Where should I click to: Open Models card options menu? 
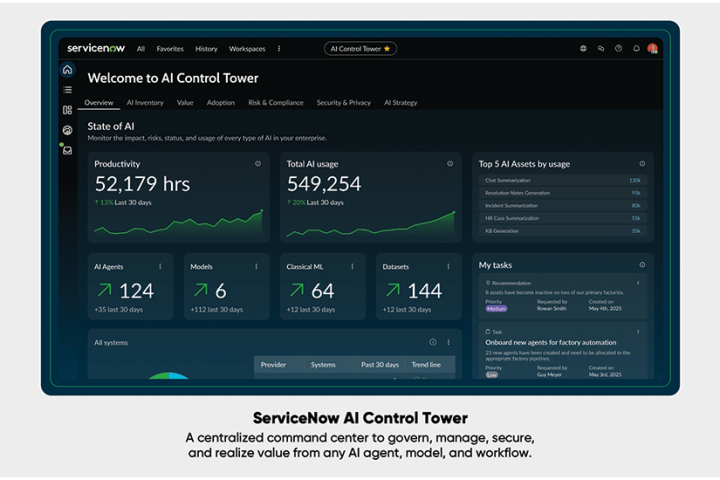tap(256, 266)
